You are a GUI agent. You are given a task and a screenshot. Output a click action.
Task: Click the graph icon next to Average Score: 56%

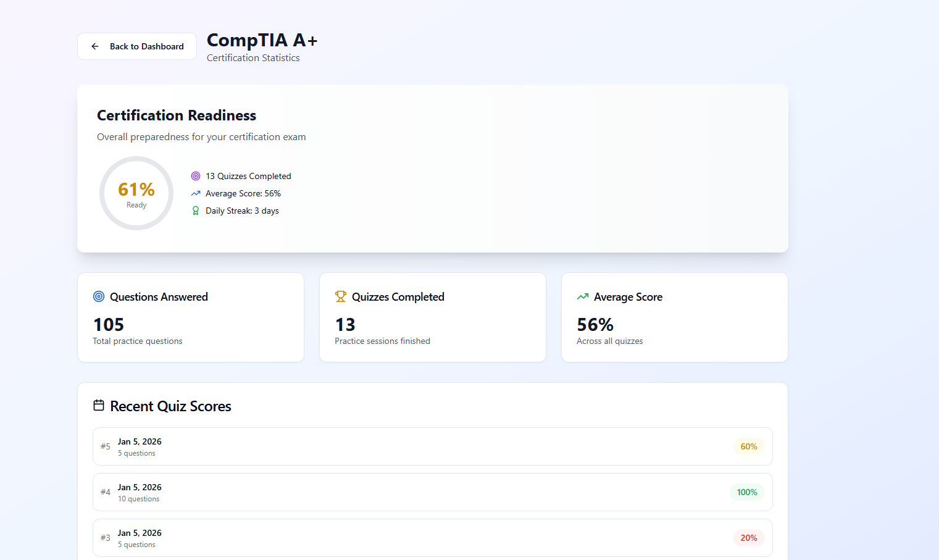coord(194,193)
